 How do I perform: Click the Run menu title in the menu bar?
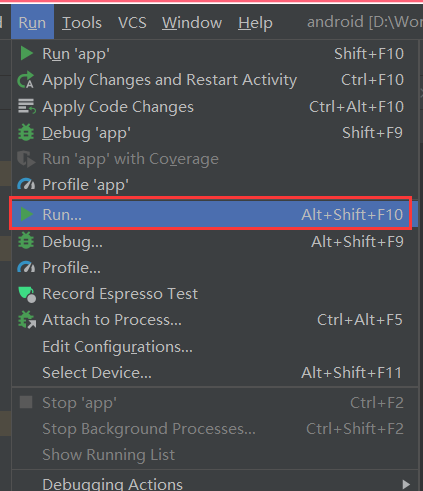32,23
